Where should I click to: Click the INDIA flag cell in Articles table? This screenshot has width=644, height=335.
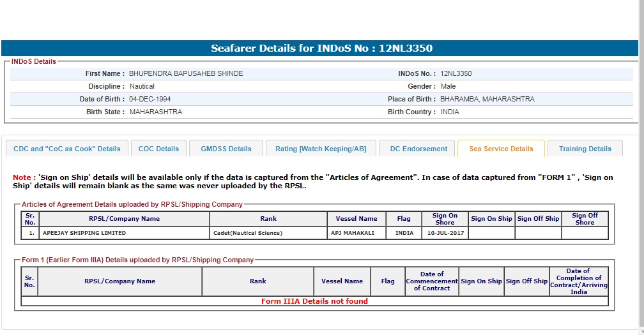coord(404,233)
